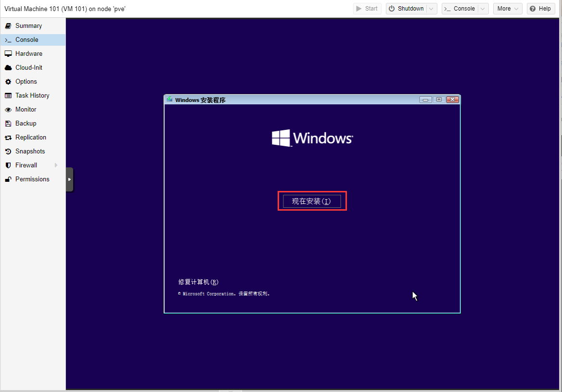Screen dimensions: 562x392
Task: Click the 修复计算机 repair computer link
Action: [x=198, y=282]
